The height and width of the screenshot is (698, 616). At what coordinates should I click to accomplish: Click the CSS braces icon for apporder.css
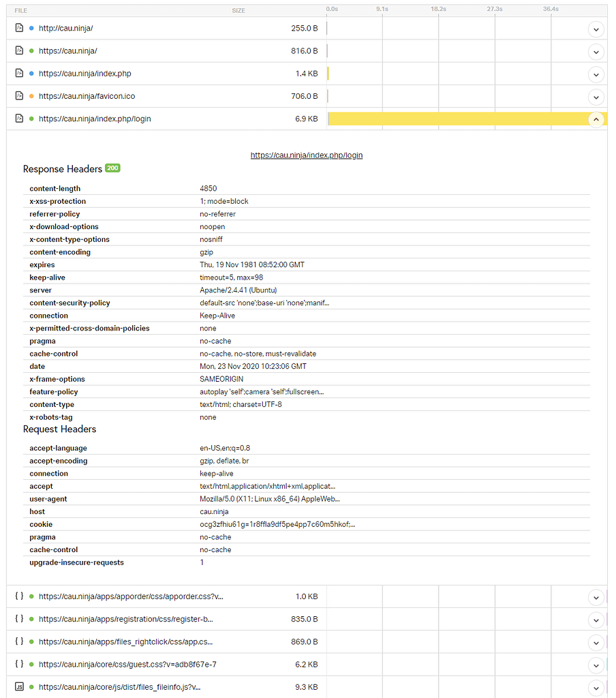tap(19, 596)
